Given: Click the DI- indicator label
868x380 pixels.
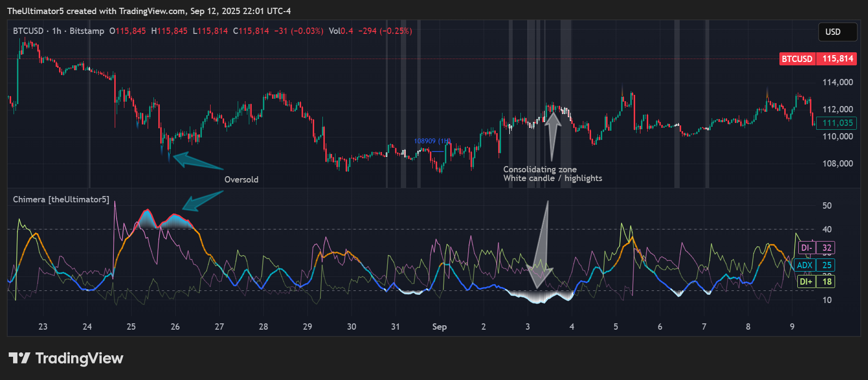Looking at the screenshot, I should [807, 248].
